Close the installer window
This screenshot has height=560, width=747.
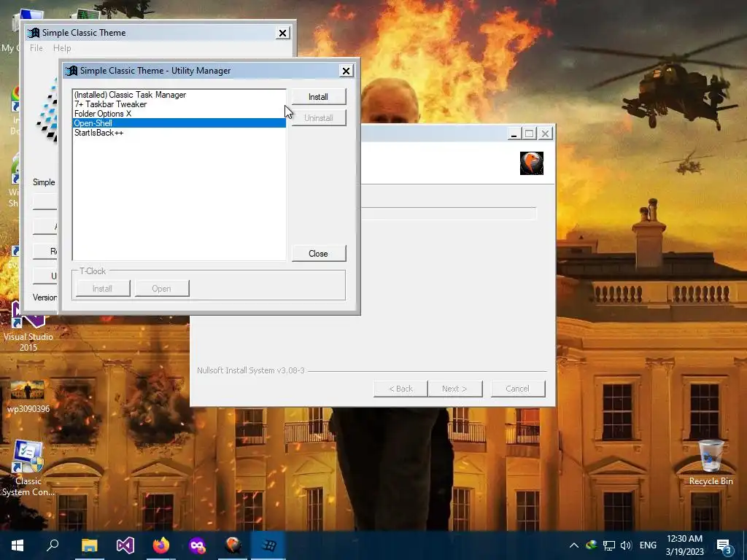[546, 134]
